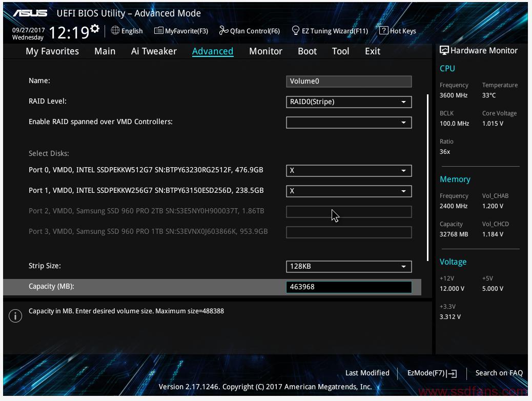Click the gear icon beside the clock
The image size is (532, 401).
click(x=95, y=29)
